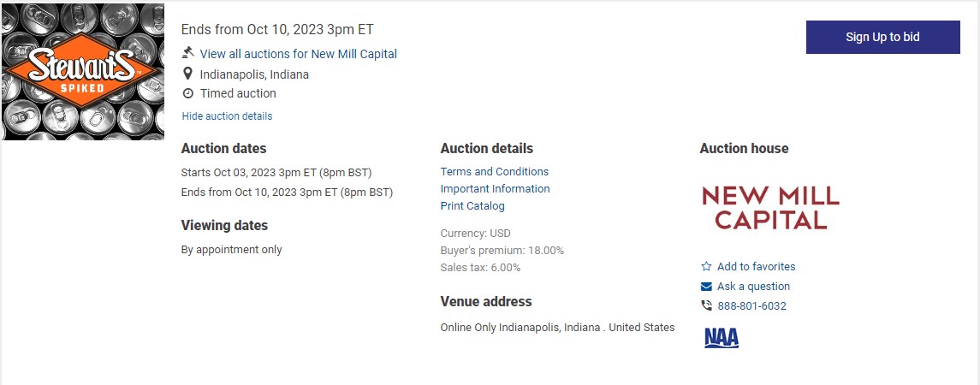
Task: Click the star icon for favorites
Action: click(706, 266)
